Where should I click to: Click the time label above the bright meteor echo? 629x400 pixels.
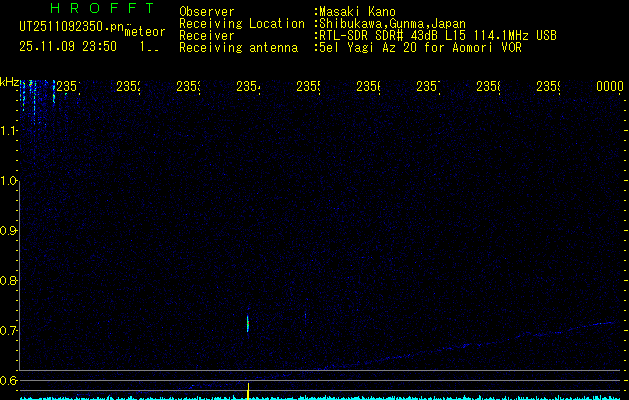[248, 86]
